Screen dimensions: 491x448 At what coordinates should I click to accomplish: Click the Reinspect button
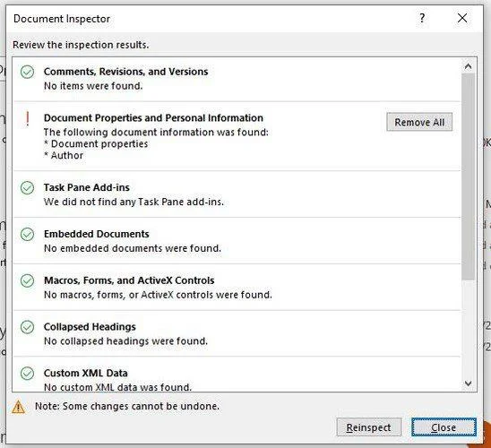(369, 427)
